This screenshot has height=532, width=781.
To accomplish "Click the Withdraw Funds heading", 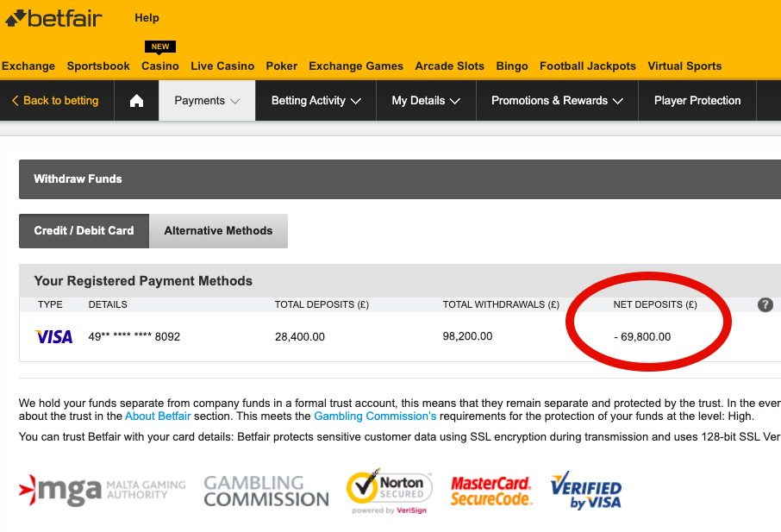I will coord(78,178).
